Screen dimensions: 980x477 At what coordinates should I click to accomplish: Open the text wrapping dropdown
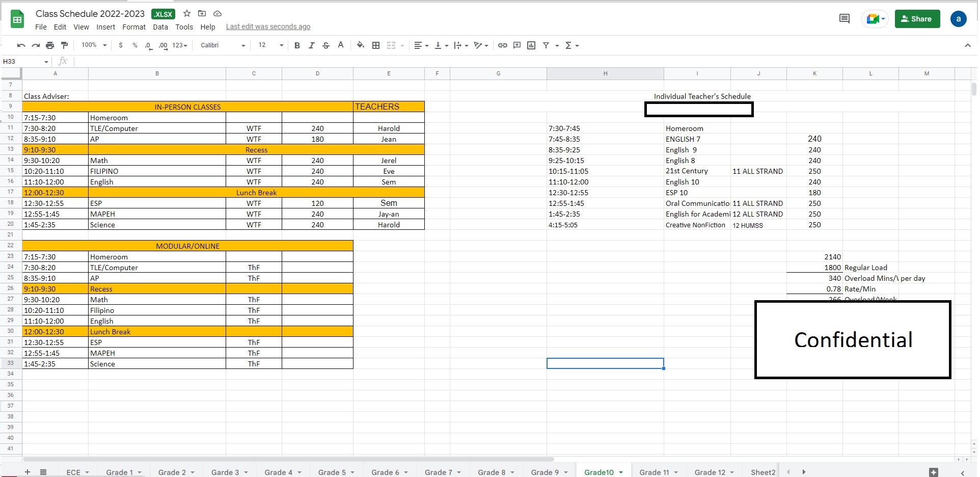tap(461, 45)
